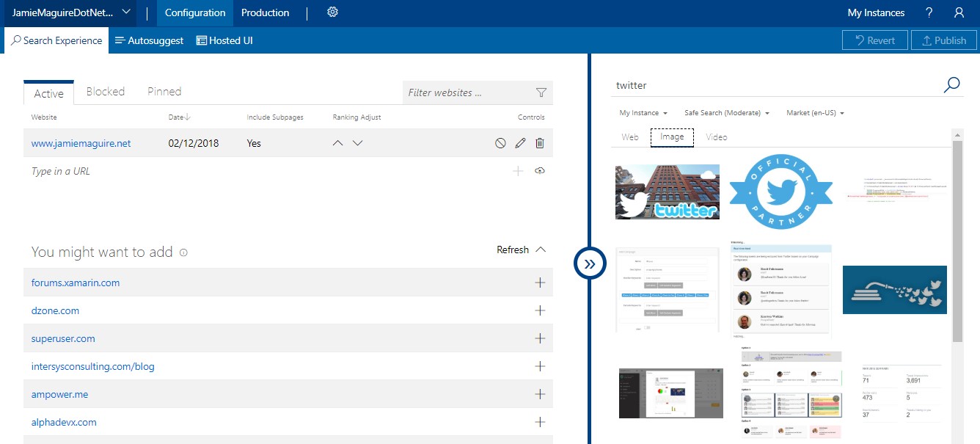
Task: Open My Instances
Action: (x=876, y=12)
